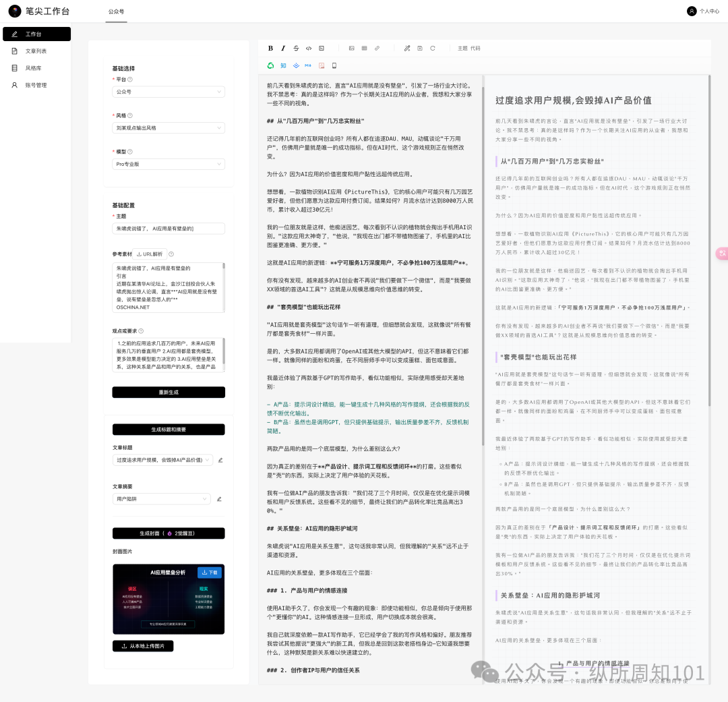Image resolution: width=728 pixels, height=702 pixels.
Task: Show help tooltip next to 平台
Action: pos(130,80)
